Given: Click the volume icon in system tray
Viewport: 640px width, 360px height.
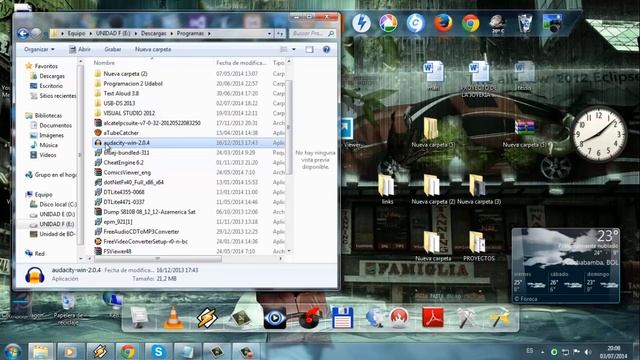Looking at the screenshot, I should (588, 352).
